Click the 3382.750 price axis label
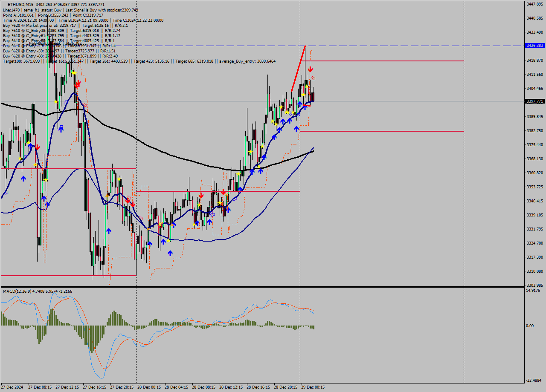Image resolution: width=546 pixels, height=392 pixels. tap(535, 130)
